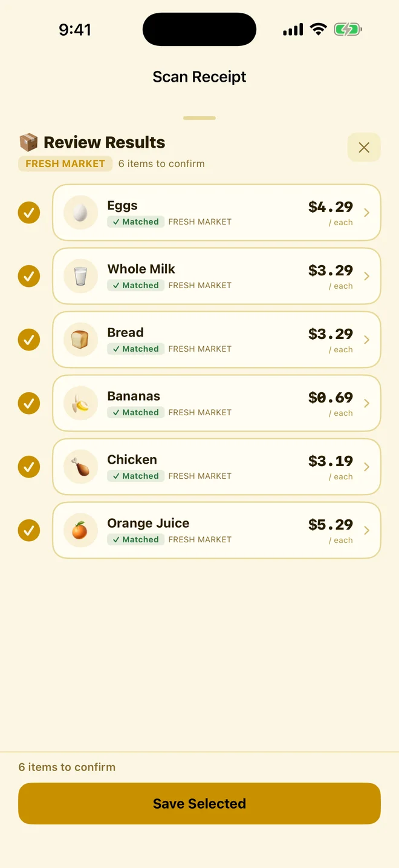Tap the package icon beside Review Results
The height and width of the screenshot is (868, 399).
28,142
